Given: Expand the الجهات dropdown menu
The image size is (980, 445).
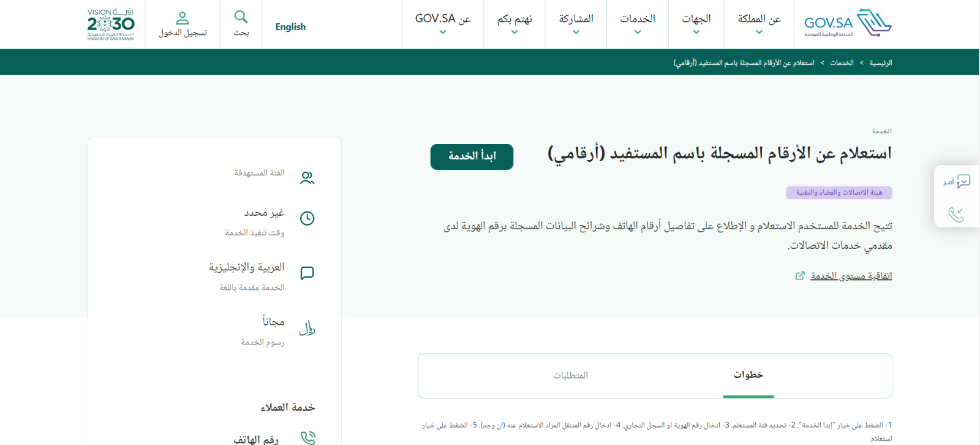Looking at the screenshot, I should point(696,25).
